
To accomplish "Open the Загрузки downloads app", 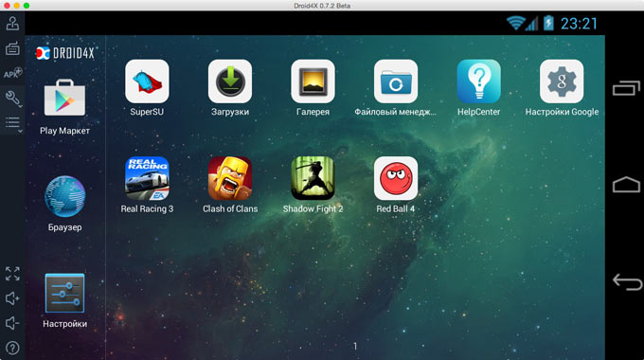I will (x=230, y=81).
